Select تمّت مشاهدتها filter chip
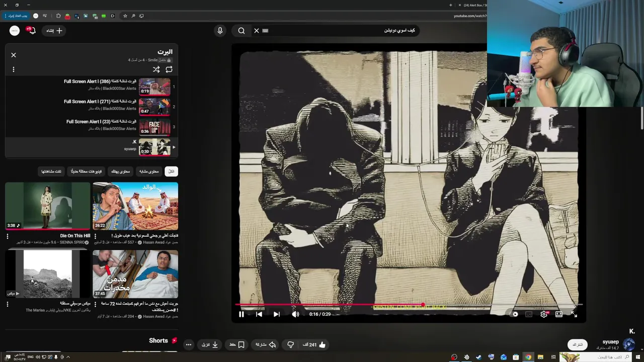Viewport: 644px width, 362px height. coord(51,171)
